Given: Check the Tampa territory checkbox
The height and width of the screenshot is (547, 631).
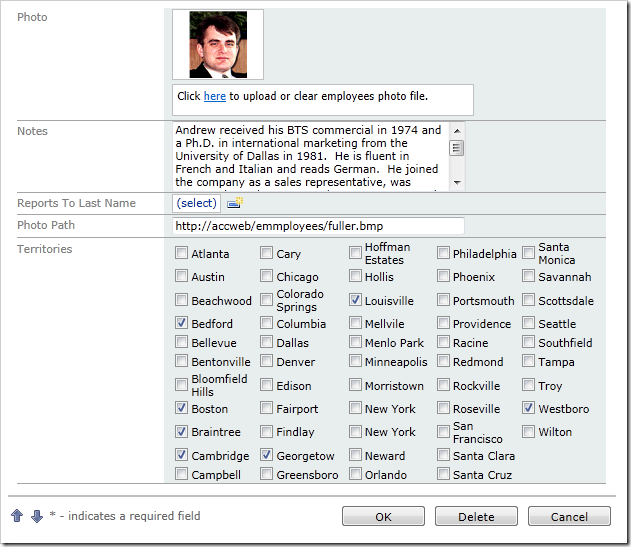Looking at the screenshot, I should click(x=528, y=361).
